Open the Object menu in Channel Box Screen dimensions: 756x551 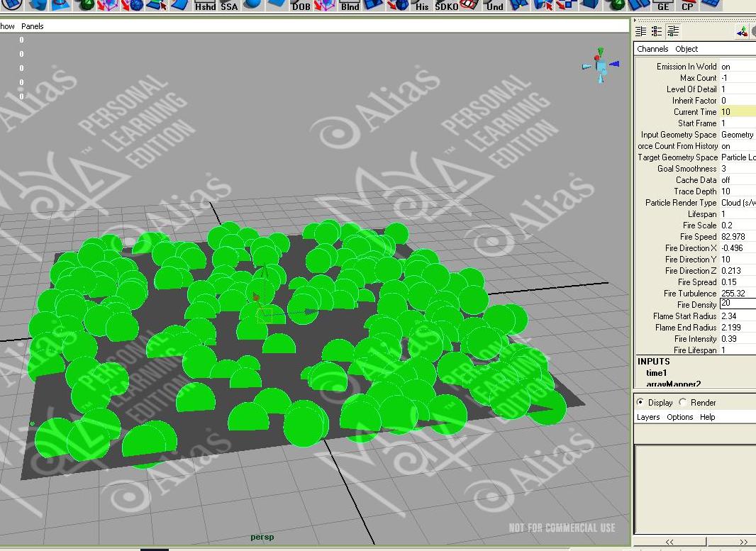point(686,49)
